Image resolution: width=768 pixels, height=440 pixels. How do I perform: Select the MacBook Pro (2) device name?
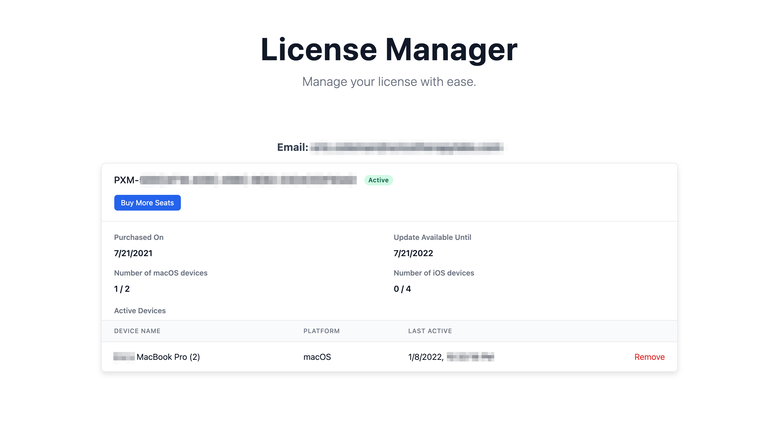(x=168, y=357)
